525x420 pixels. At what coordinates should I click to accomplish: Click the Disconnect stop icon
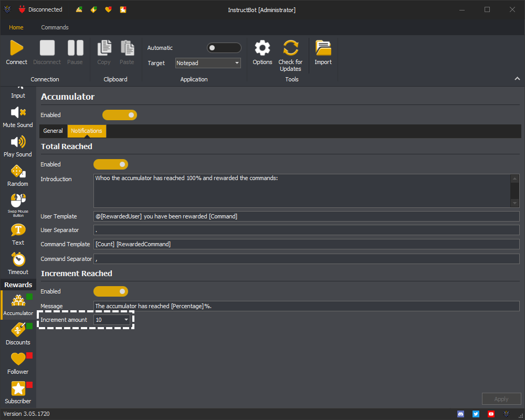[47, 48]
